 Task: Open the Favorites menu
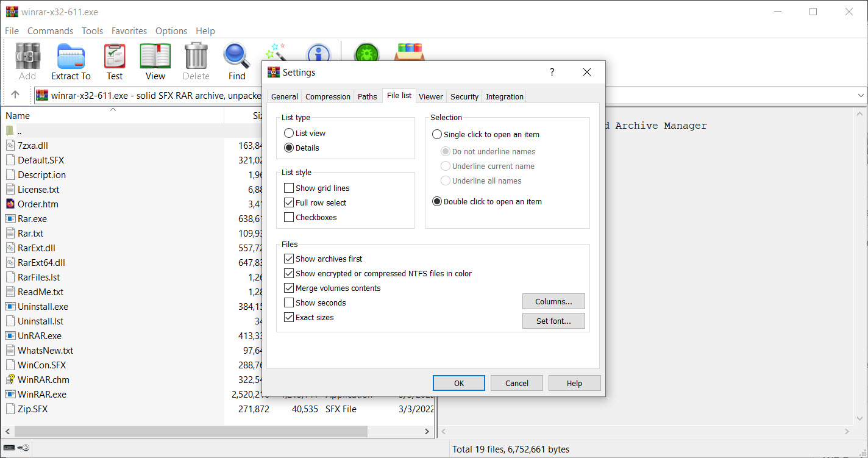[129, 30]
